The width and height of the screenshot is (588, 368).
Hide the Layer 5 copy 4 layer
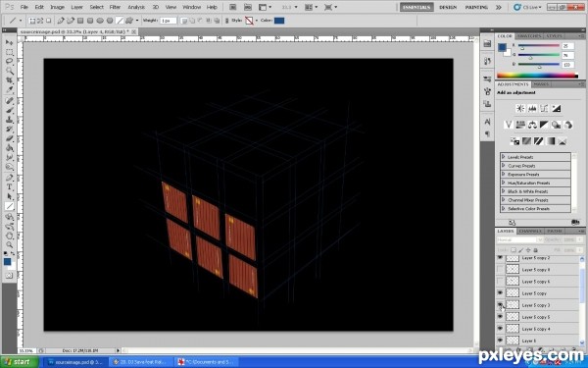(500, 329)
